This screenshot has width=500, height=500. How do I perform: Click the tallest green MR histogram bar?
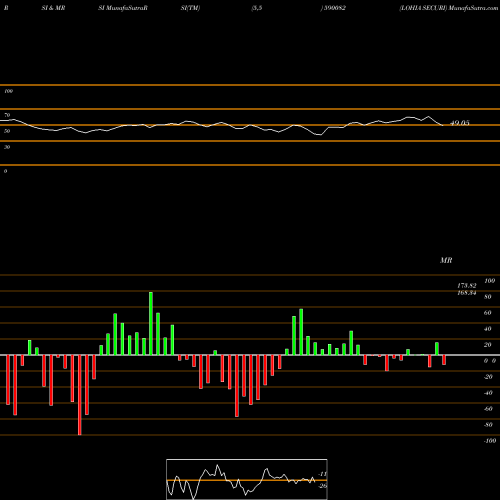151,324
